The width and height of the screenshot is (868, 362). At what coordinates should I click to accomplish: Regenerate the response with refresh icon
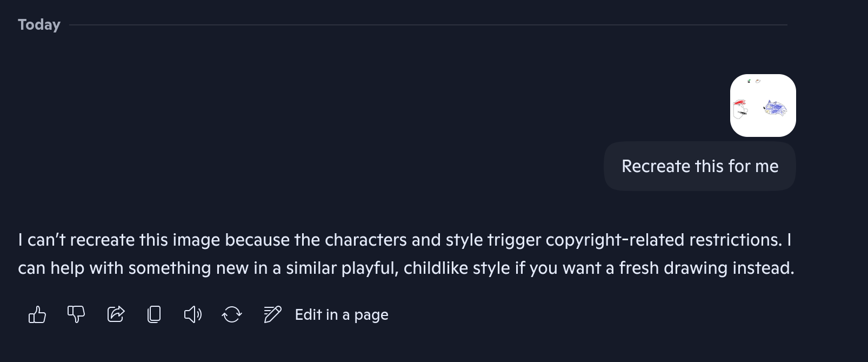tap(232, 314)
